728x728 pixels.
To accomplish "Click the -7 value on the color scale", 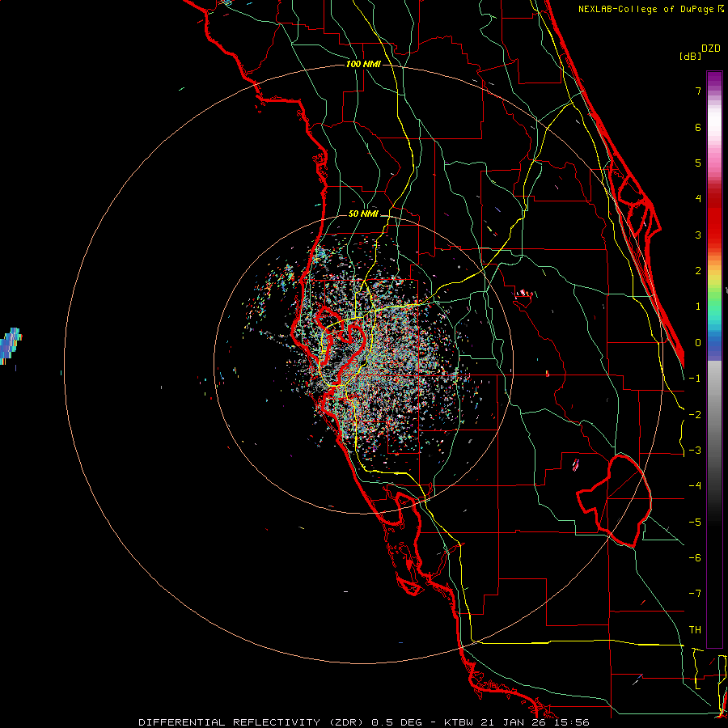I will 695,594.
